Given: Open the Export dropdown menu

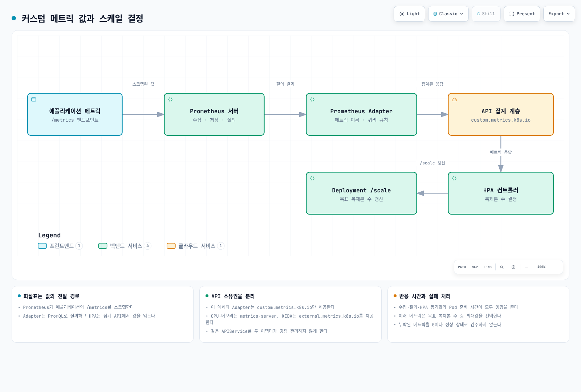Looking at the screenshot, I should pos(559,14).
